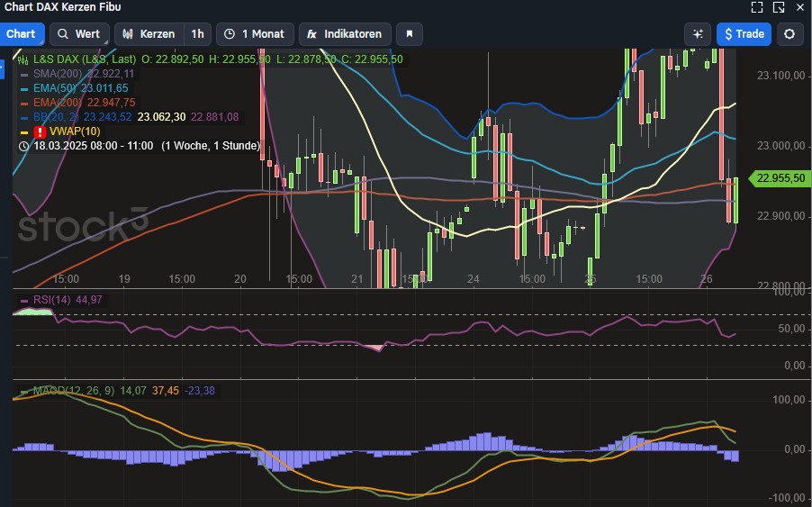Click the 23.000,00 price axis label
The image size is (812, 507).
coord(780,146)
